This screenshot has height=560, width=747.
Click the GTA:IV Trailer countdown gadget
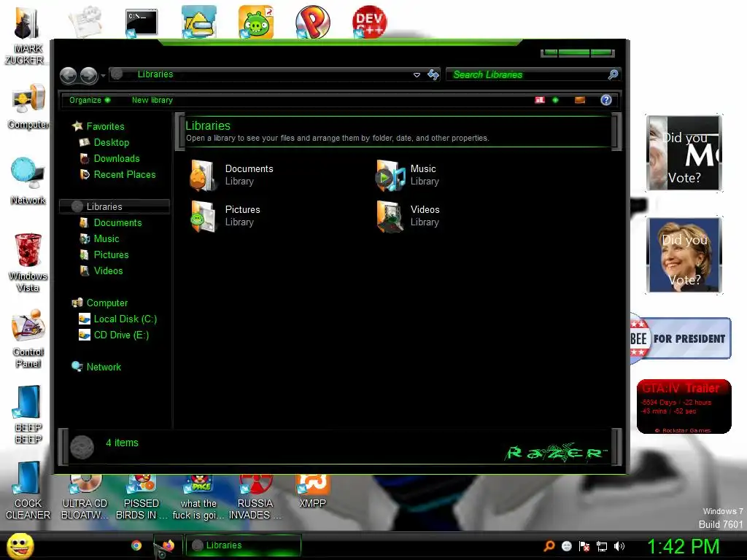[x=684, y=406]
